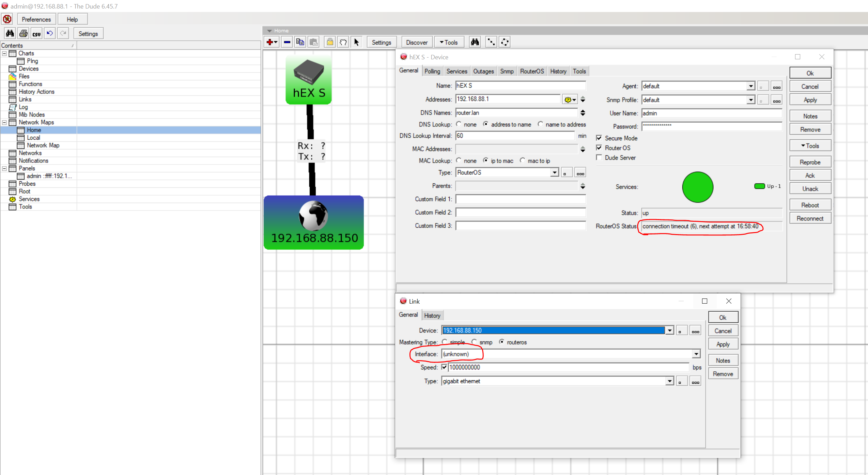The image size is (868, 475).
Task: Select snmp mastering type radio
Action: pos(474,342)
